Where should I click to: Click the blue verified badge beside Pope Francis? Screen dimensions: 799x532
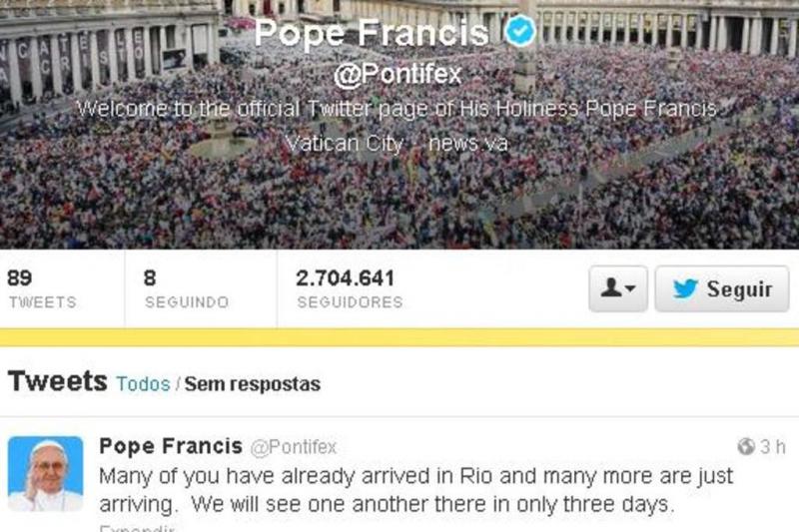[520, 31]
